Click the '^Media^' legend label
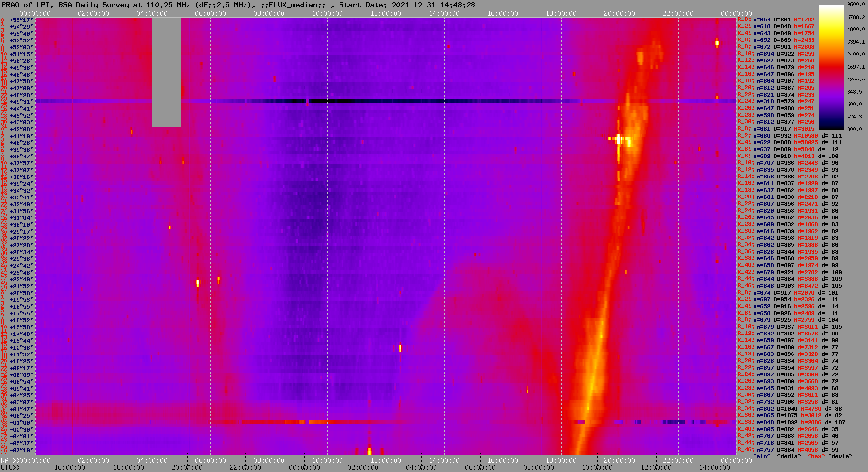The image size is (868, 472). 789,457
